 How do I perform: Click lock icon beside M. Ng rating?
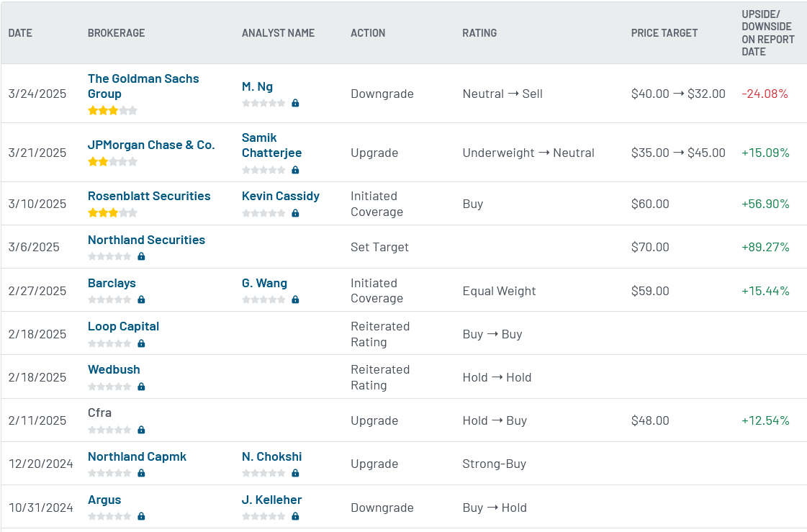tap(295, 103)
